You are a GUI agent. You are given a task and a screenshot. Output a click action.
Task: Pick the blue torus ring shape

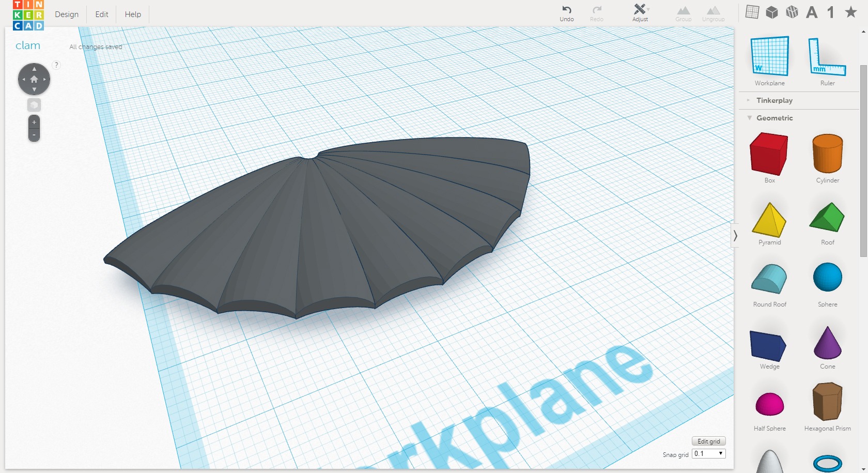tap(828, 464)
